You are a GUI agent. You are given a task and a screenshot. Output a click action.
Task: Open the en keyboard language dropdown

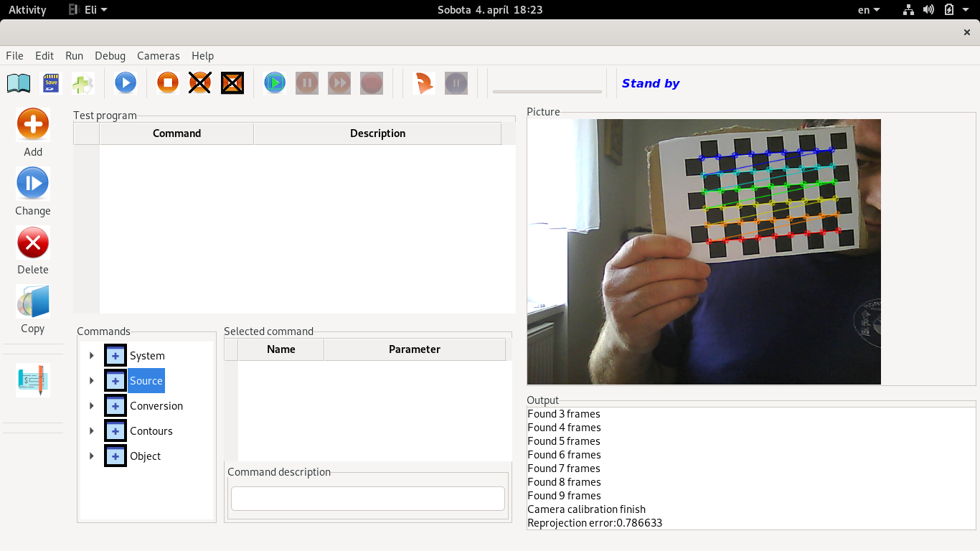(x=869, y=10)
